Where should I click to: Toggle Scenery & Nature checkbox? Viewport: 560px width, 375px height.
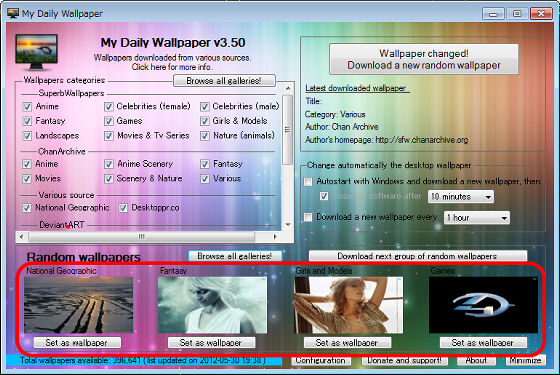[109, 179]
